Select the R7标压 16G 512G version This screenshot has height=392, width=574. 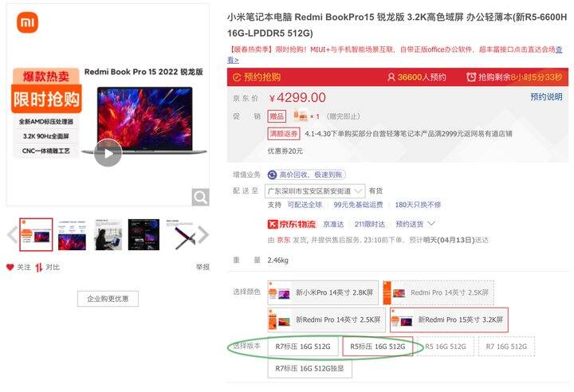click(303, 347)
